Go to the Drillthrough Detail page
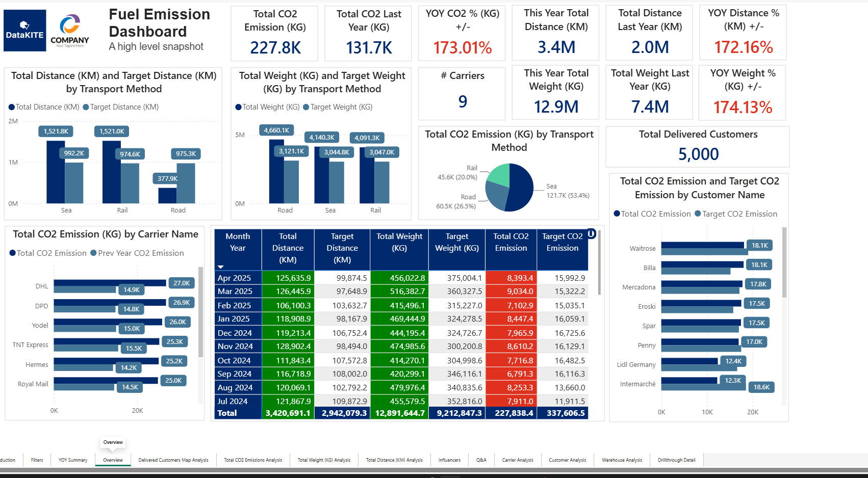Image resolution: width=868 pixels, height=478 pixels. (676, 460)
